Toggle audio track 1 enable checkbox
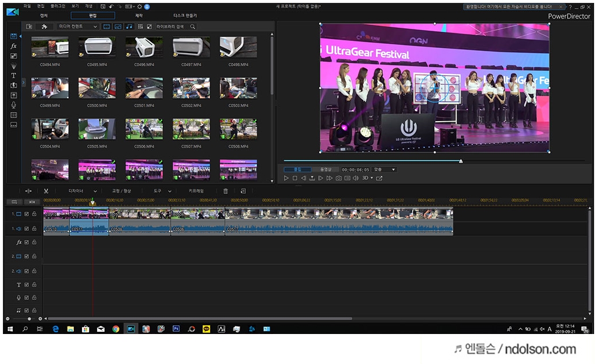The image size is (597, 364). (x=27, y=228)
